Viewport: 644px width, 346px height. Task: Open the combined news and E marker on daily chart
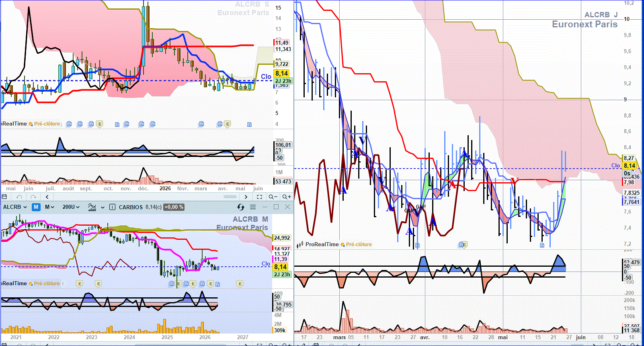tap(463, 245)
